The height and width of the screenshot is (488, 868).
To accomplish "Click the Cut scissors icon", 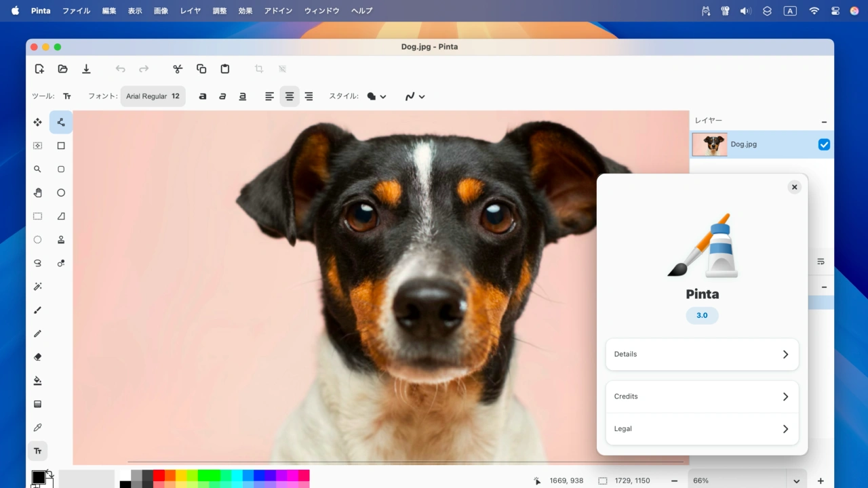I will coord(178,68).
